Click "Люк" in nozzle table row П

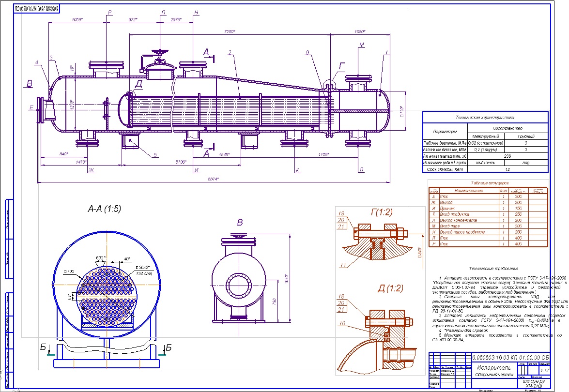coord(444,238)
